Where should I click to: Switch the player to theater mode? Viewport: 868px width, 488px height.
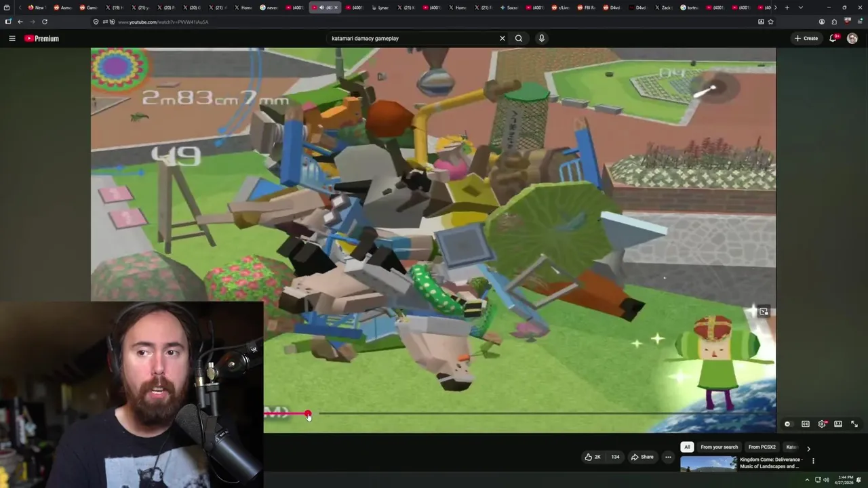pos(838,424)
